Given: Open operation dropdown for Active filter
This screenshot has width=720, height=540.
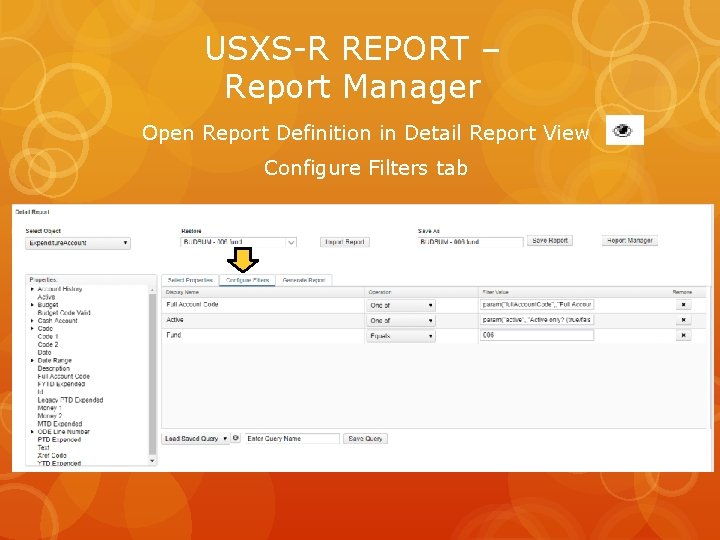Looking at the screenshot, I should pyautogui.click(x=400, y=320).
